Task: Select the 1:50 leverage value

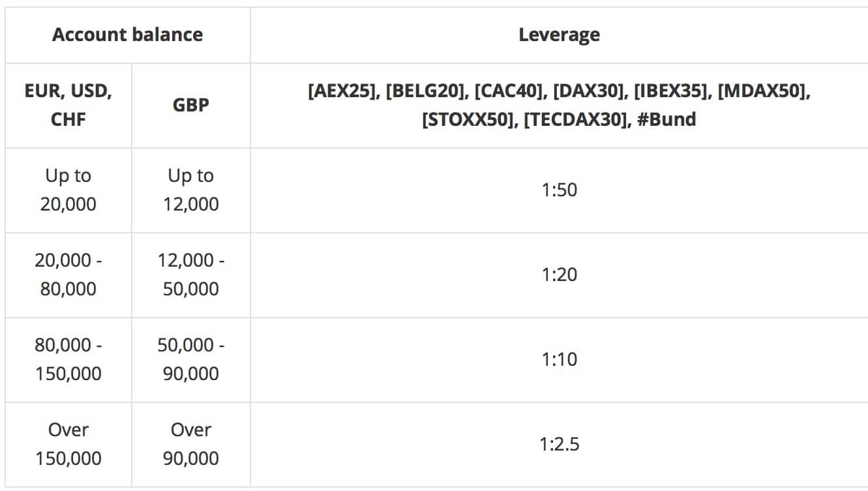Action: pos(559,190)
